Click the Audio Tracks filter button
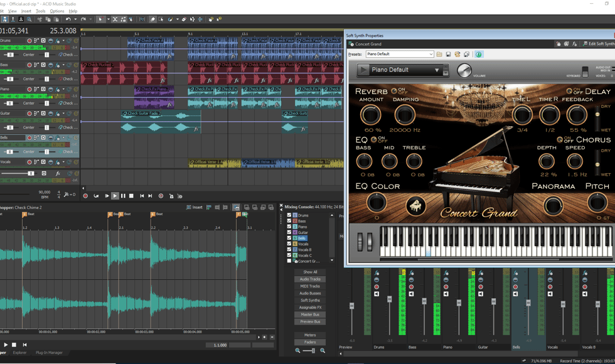Viewport: 615px width, 364px height. [x=310, y=279]
